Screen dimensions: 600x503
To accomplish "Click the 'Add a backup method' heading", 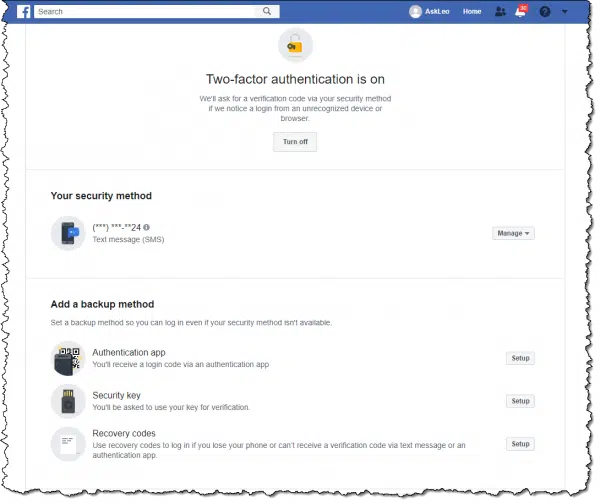I will [102, 304].
